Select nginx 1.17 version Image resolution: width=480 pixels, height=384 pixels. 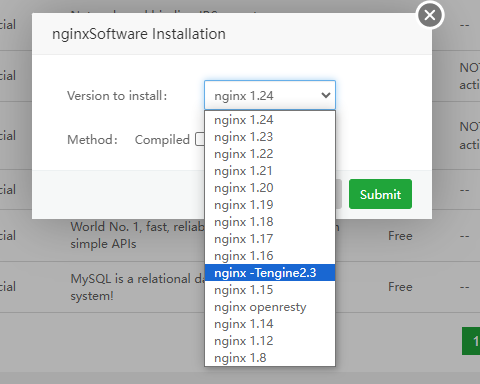pos(270,239)
